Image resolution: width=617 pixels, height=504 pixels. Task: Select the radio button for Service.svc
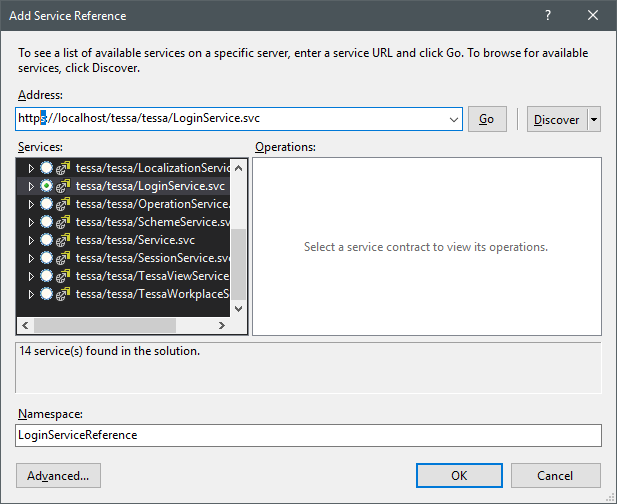[46, 240]
